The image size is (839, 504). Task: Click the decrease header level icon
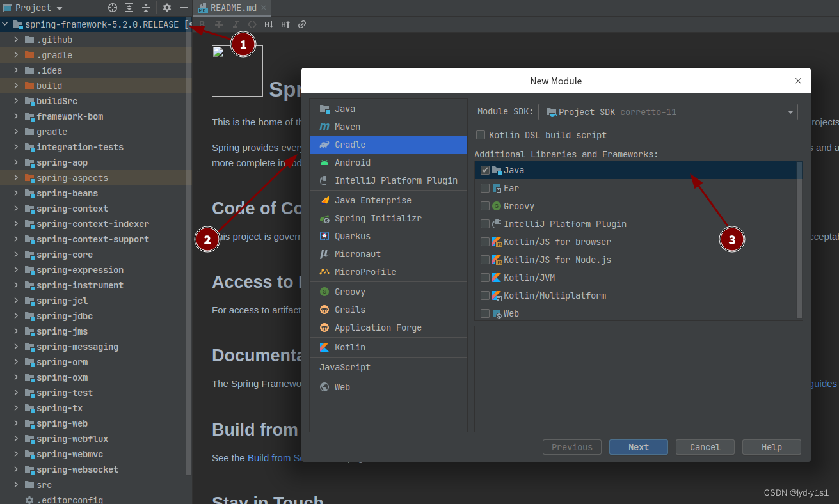[x=269, y=24]
